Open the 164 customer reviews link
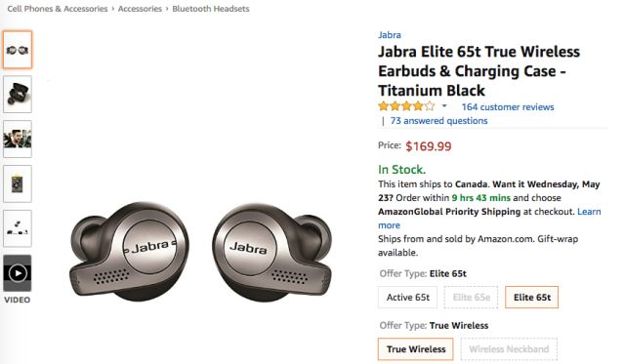625x364 pixels. point(508,107)
